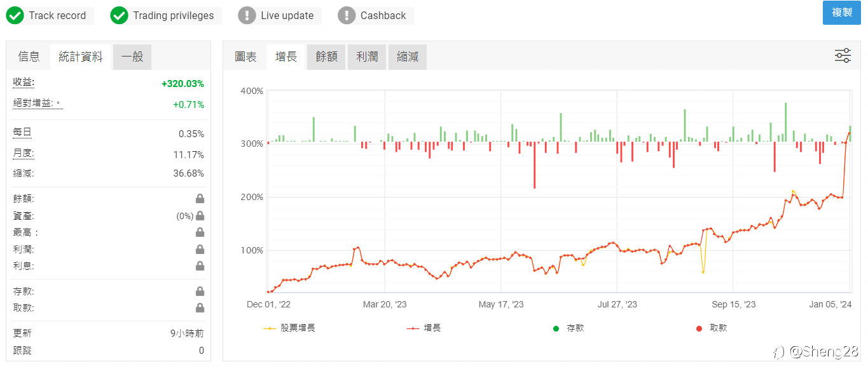The height and width of the screenshot is (376, 868).
Task: Click the yellow equity dip point near 60%
Action: click(703, 272)
